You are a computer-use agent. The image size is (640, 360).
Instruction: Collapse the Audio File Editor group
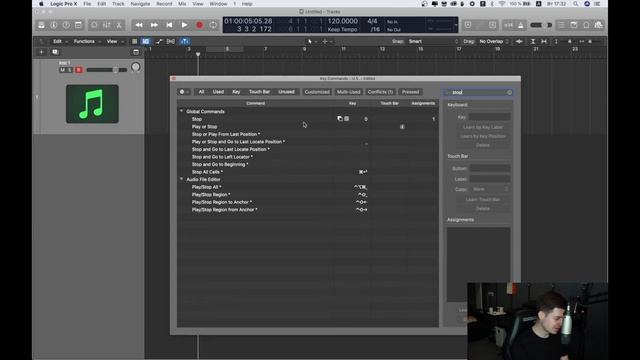pyautogui.click(x=182, y=179)
